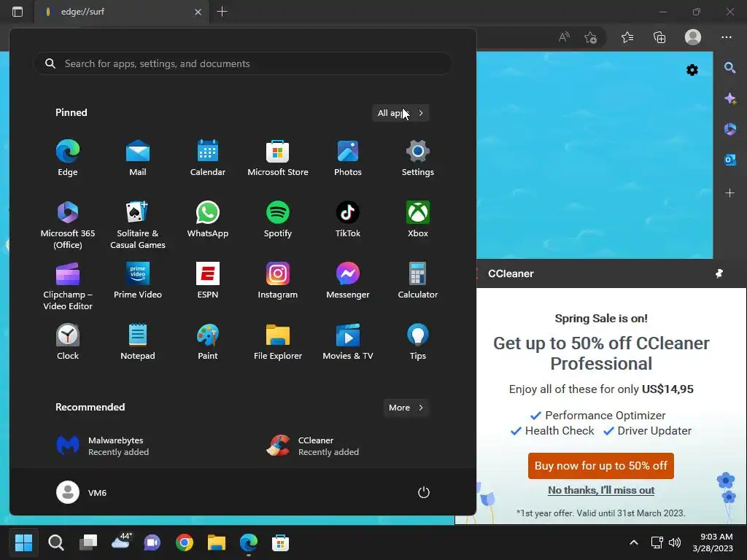Viewport: 747px width, 560px height.
Task: Launch the Mail app
Action: click(x=138, y=158)
